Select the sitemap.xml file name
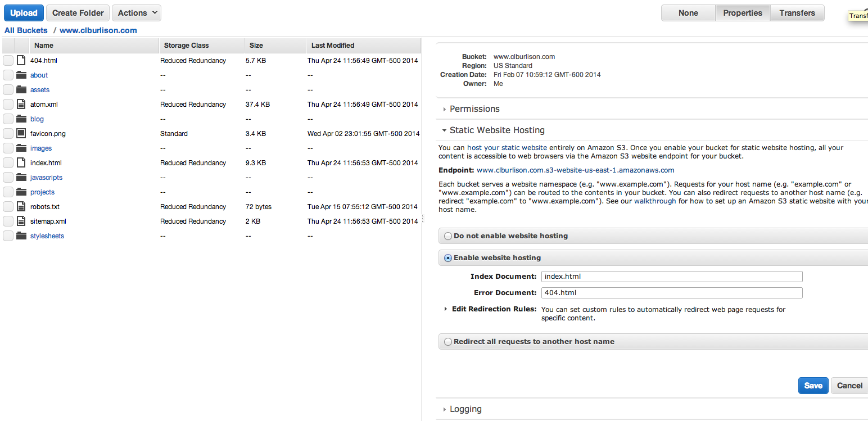Viewport: 868px width, 421px height. point(48,221)
